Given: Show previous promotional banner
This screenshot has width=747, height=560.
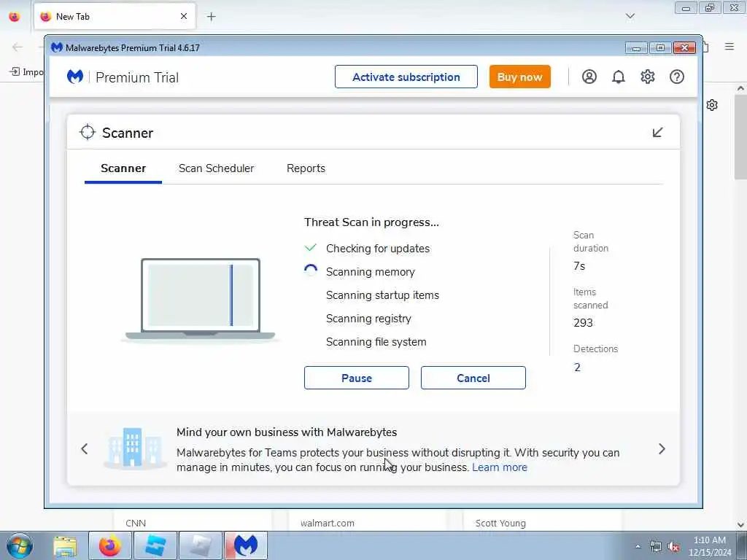Looking at the screenshot, I should click(x=85, y=448).
